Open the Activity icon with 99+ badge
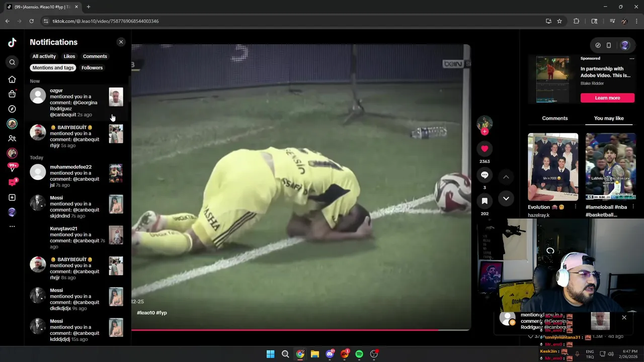 tap(12, 168)
